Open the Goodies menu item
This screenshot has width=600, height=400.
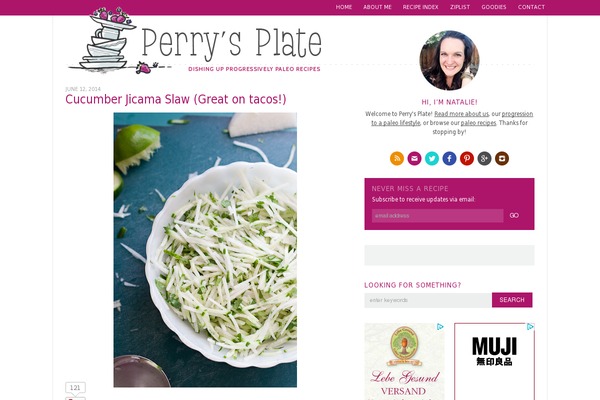coord(494,7)
